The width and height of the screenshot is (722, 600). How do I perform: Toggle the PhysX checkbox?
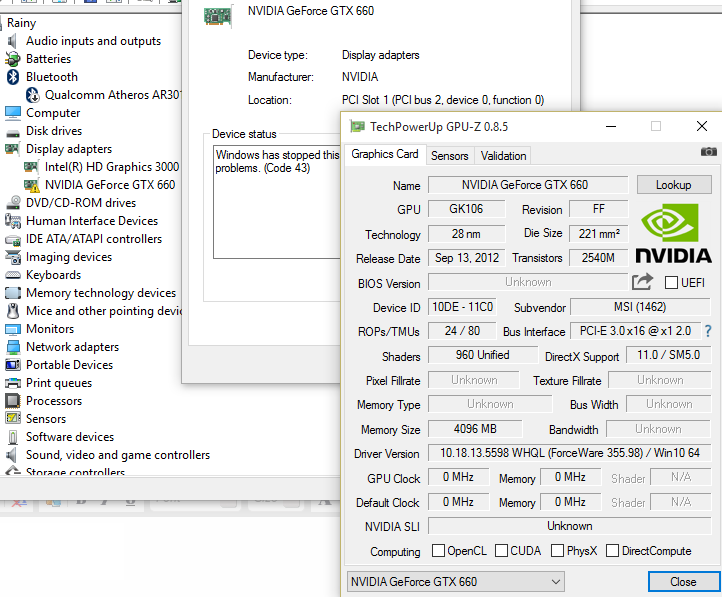558,551
